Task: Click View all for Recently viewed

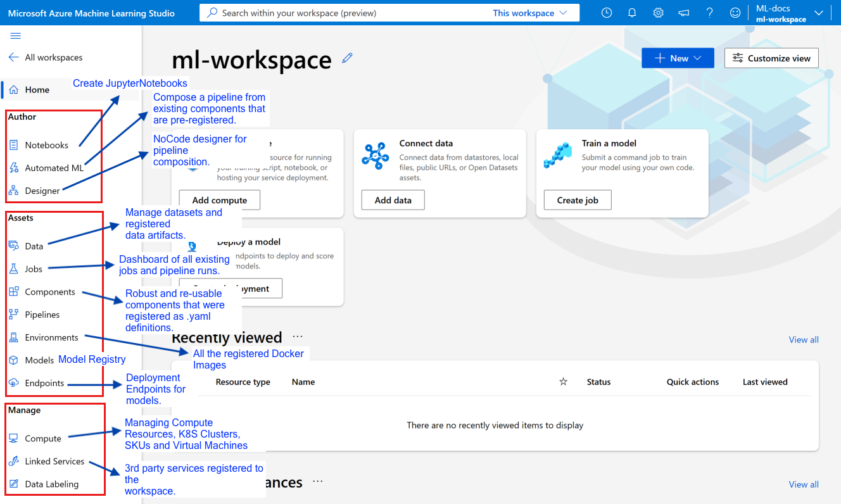Action: point(804,339)
